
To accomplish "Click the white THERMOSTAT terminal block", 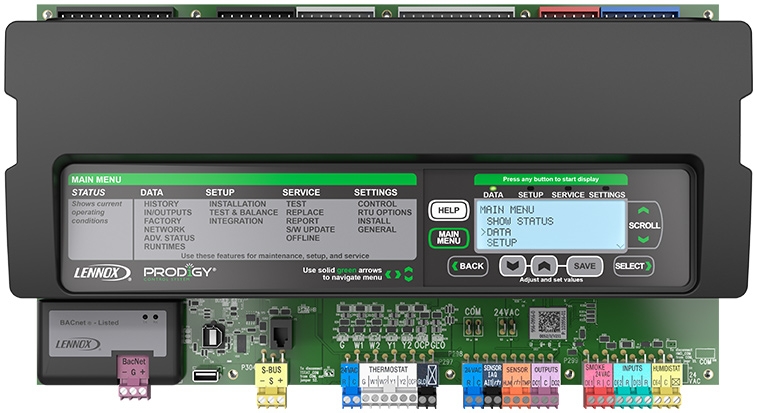I will pos(389,385).
